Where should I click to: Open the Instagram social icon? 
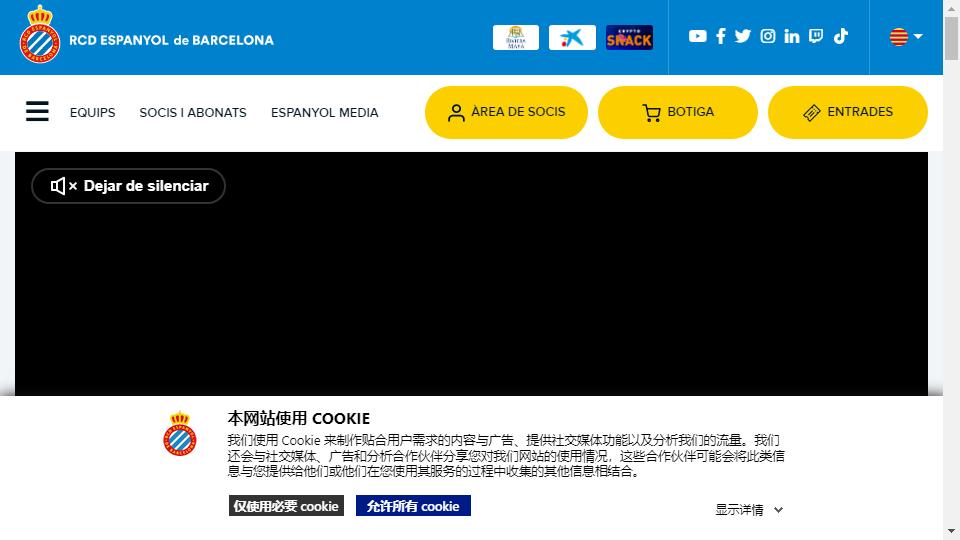[x=768, y=36]
